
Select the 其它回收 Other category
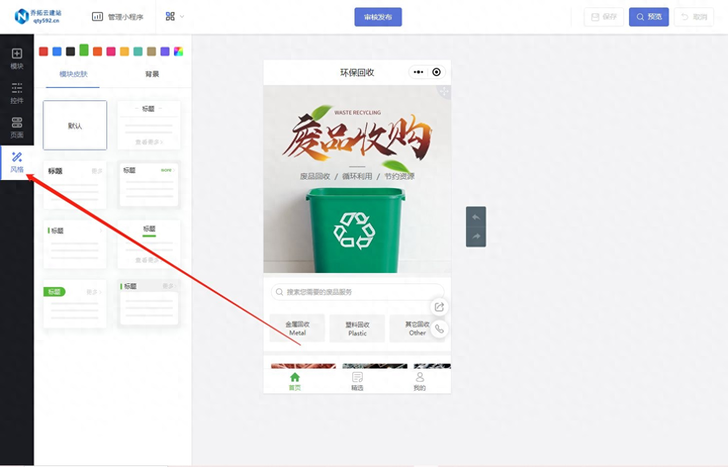click(417, 328)
